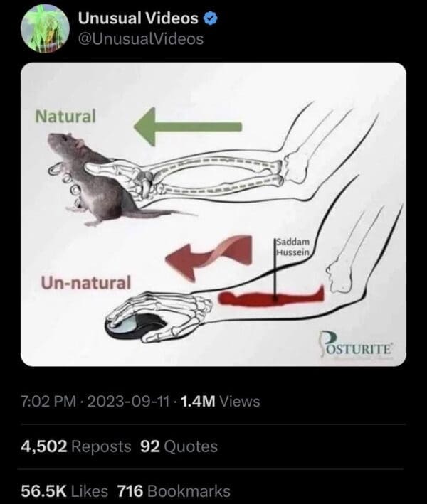The width and height of the screenshot is (427, 504).
Task: Click the red silhouette in the forearm
Action: point(274,296)
